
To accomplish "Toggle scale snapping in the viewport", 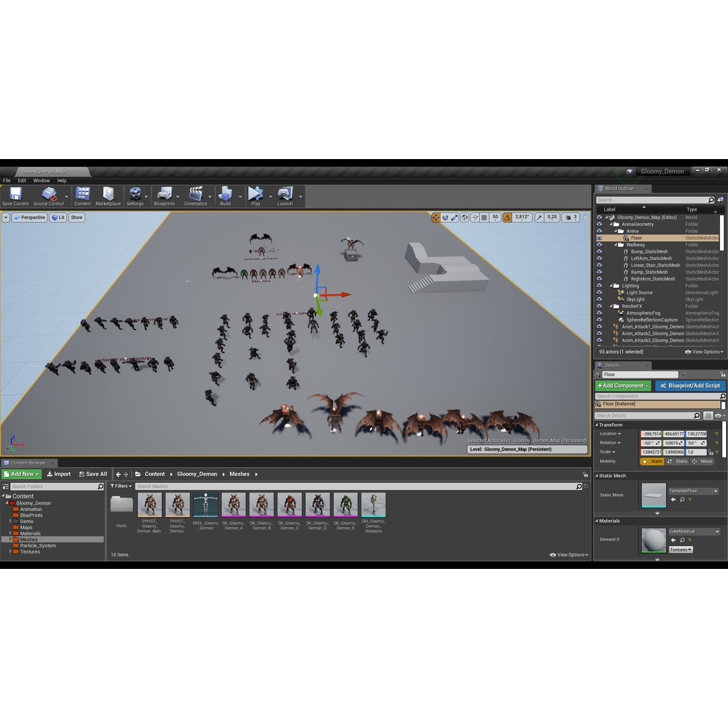I will pos(539,217).
